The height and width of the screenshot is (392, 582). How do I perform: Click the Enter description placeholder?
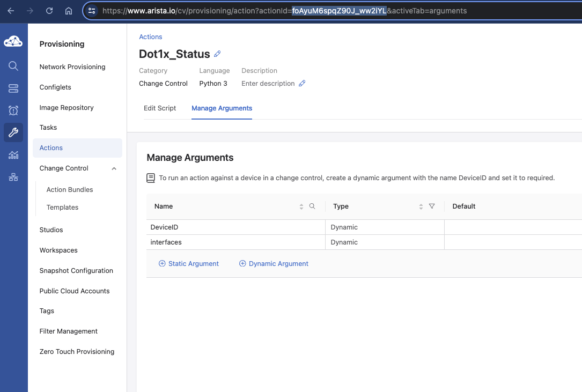point(268,84)
